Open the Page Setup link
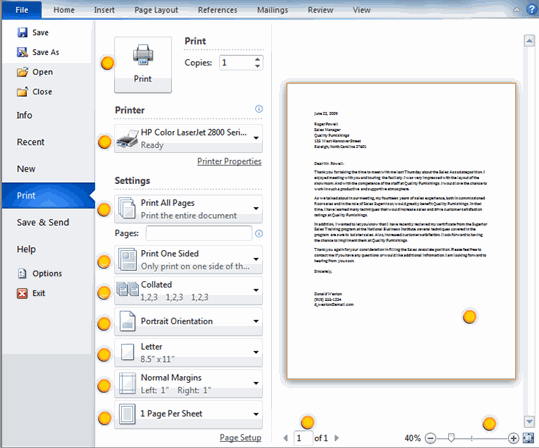 241,438
